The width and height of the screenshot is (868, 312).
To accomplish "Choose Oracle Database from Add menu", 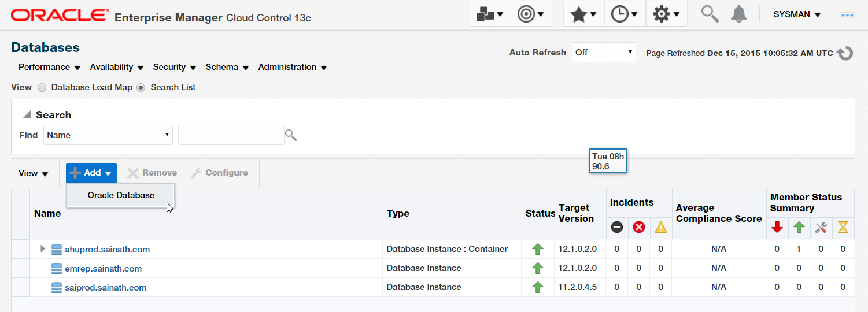I will [x=121, y=195].
